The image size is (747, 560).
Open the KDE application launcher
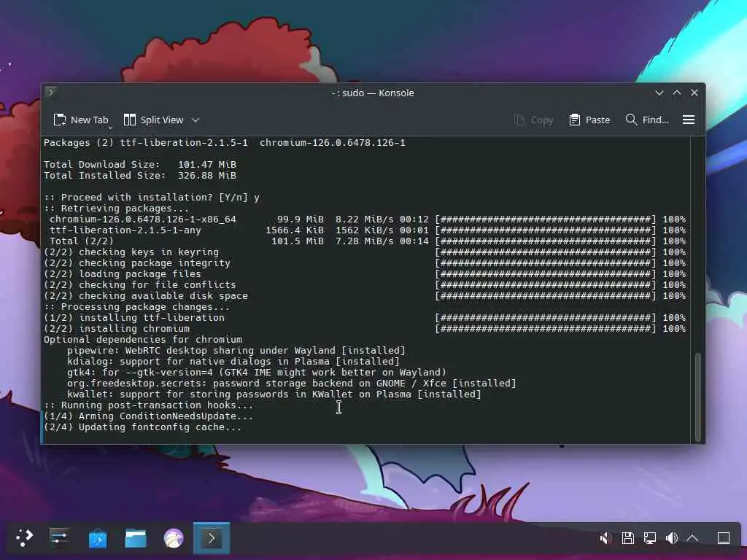pos(24,538)
